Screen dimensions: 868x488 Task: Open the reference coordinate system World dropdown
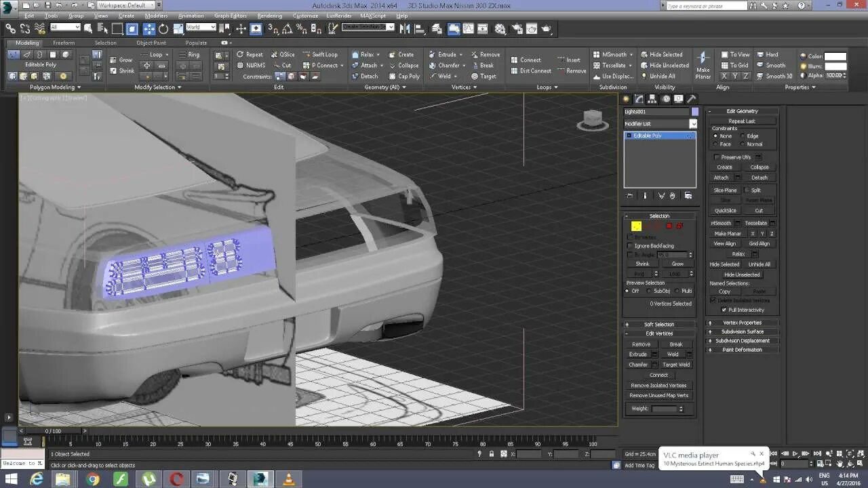click(199, 28)
